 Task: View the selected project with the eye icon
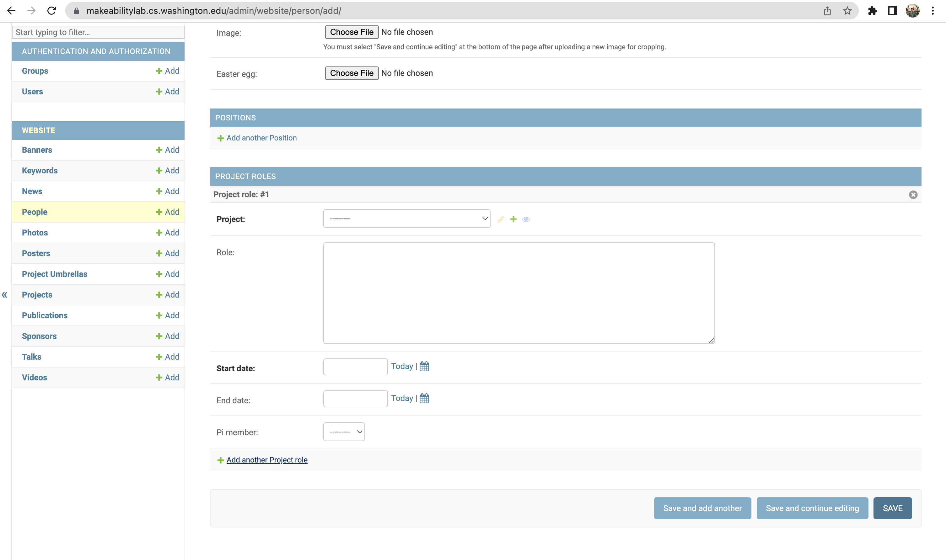coord(526,219)
